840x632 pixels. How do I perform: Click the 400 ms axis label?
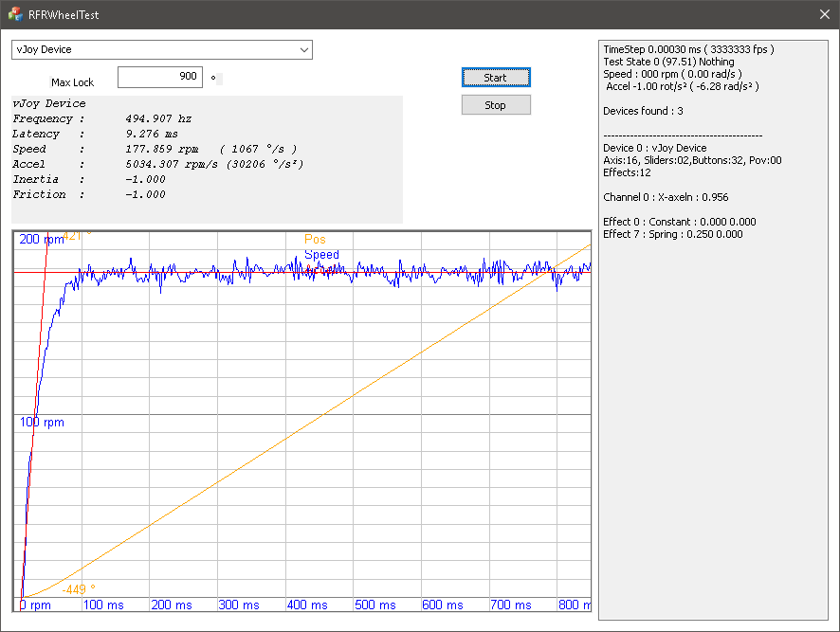pyautogui.click(x=307, y=605)
